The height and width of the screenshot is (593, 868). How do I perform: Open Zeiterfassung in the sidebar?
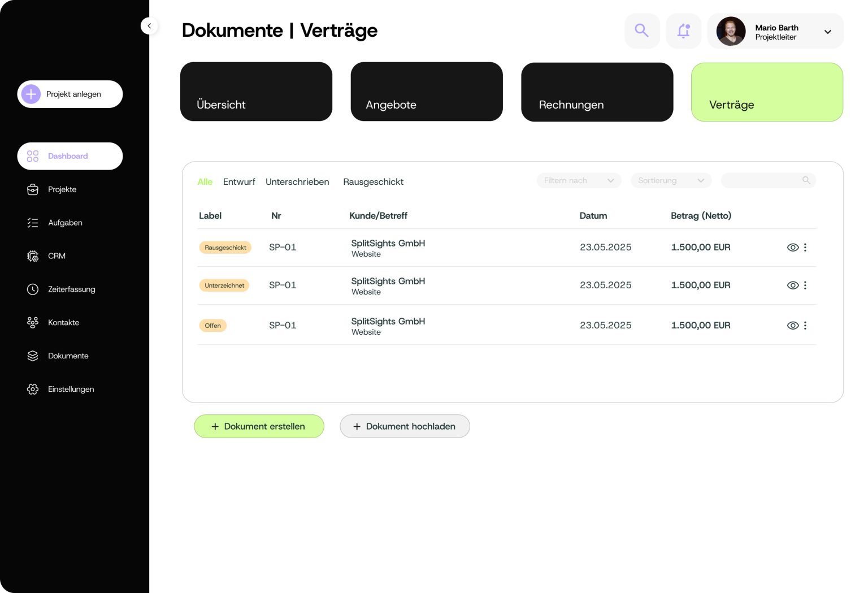click(71, 289)
